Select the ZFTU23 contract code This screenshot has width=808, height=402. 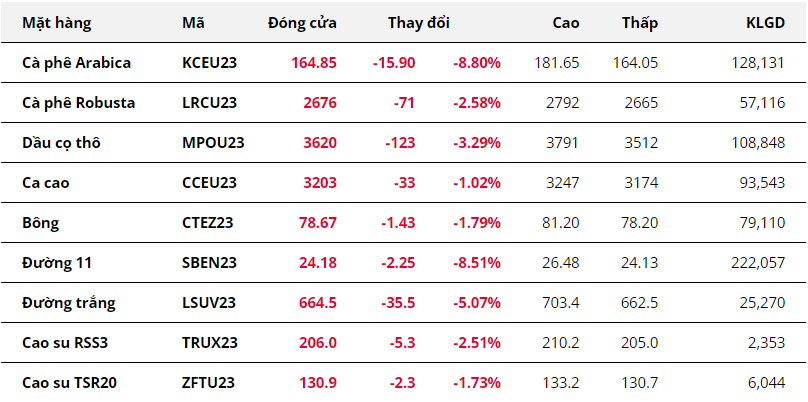tap(209, 382)
